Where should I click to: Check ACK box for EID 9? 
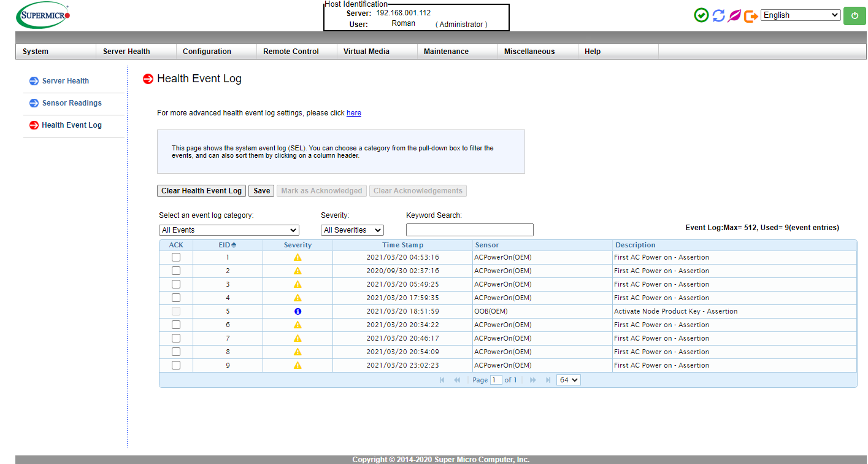(x=176, y=365)
